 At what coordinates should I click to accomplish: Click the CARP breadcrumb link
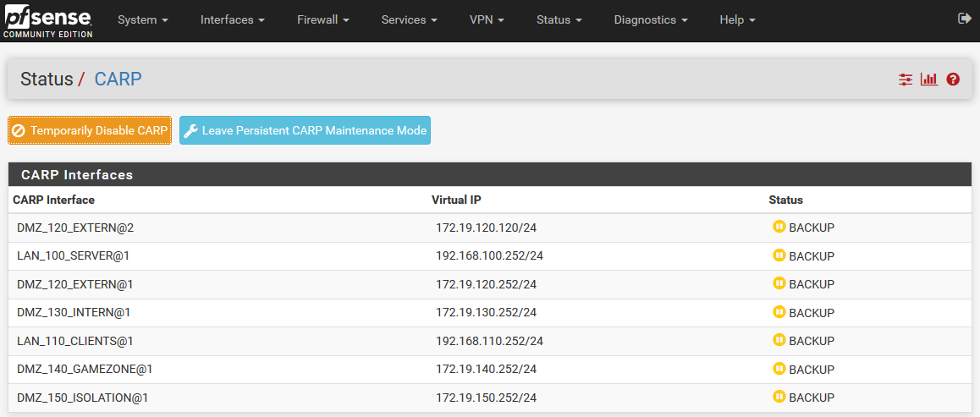[x=118, y=80]
